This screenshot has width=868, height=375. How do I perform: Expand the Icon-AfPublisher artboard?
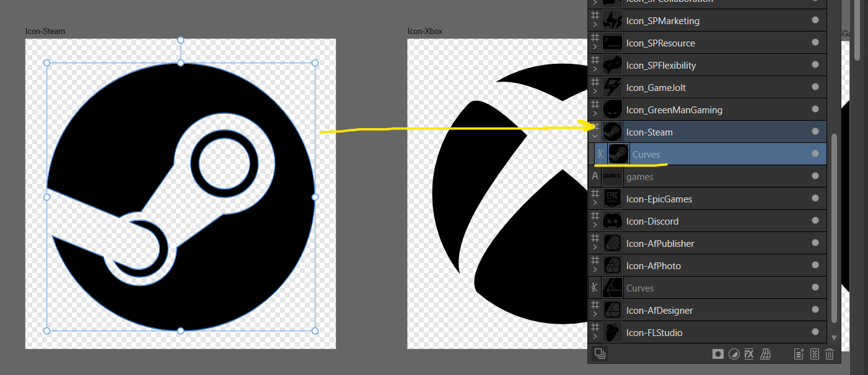click(595, 248)
